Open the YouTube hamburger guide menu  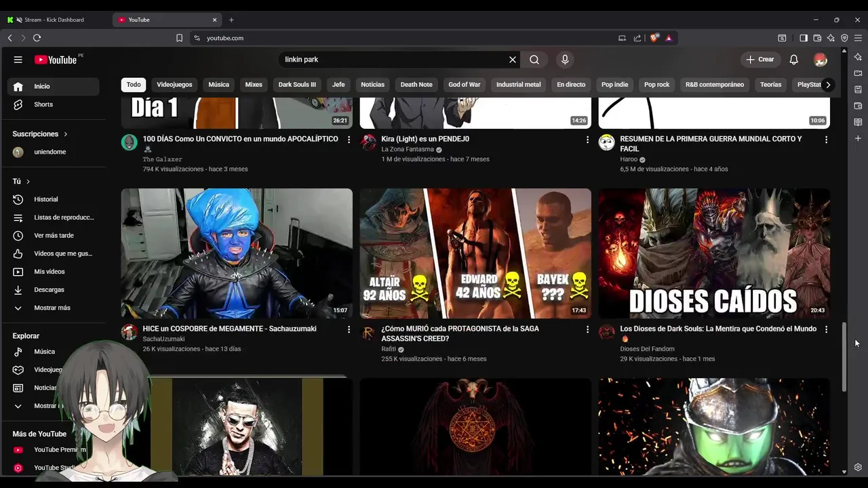[18, 60]
